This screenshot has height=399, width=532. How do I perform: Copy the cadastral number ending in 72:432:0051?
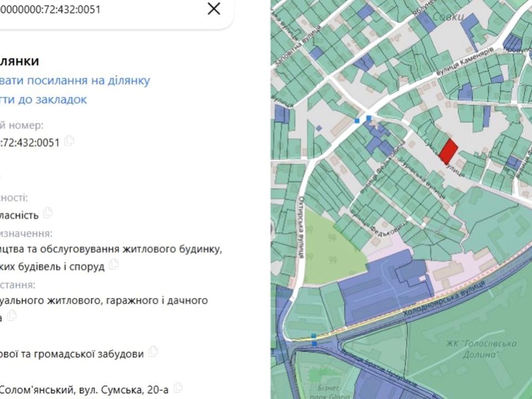click(69, 141)
